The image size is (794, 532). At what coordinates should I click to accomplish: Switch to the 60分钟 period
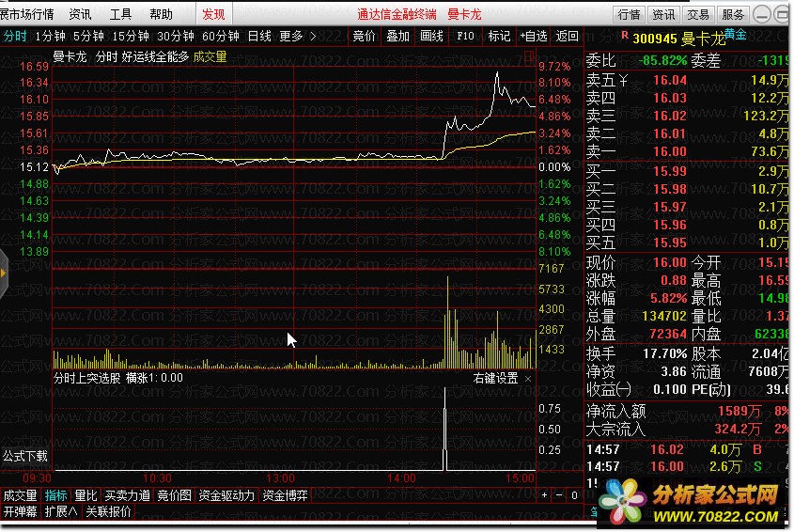click(x=221, y=36)
